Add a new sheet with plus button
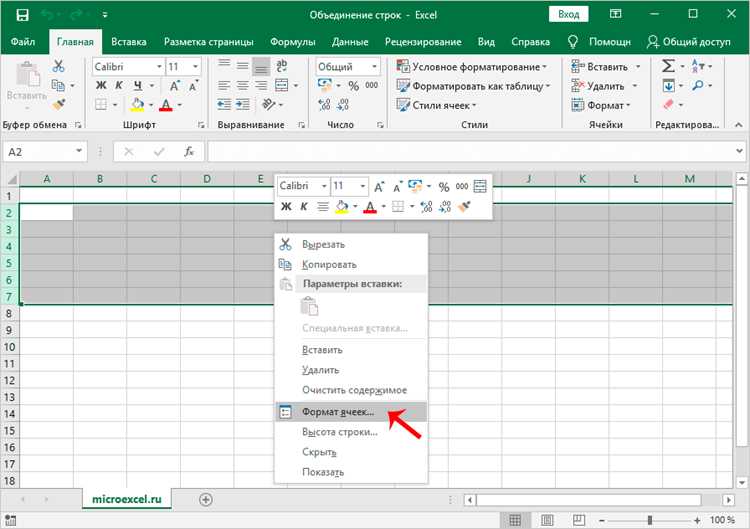Viewport: 750px width, 529px height. (x=206, y=499)
